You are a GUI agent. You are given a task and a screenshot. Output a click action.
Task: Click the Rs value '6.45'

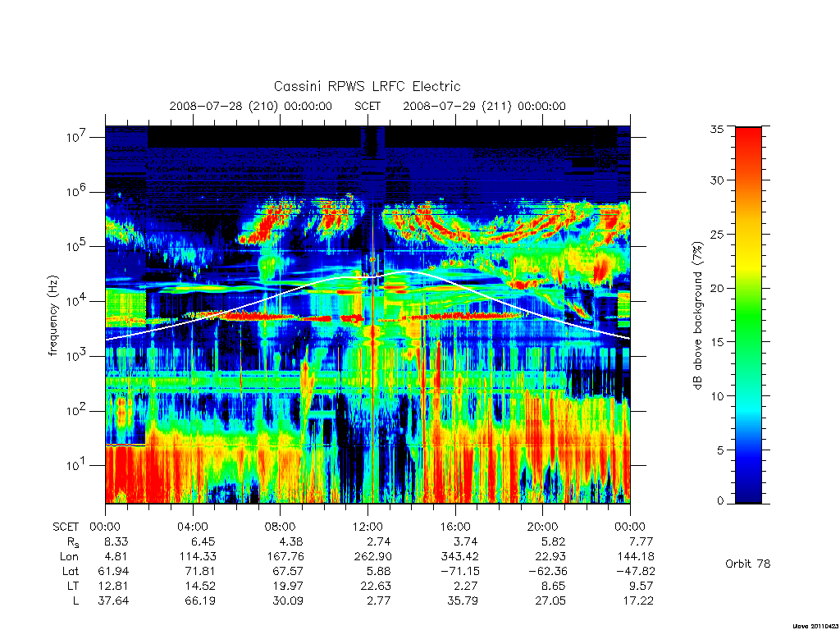tap(203, 541)
